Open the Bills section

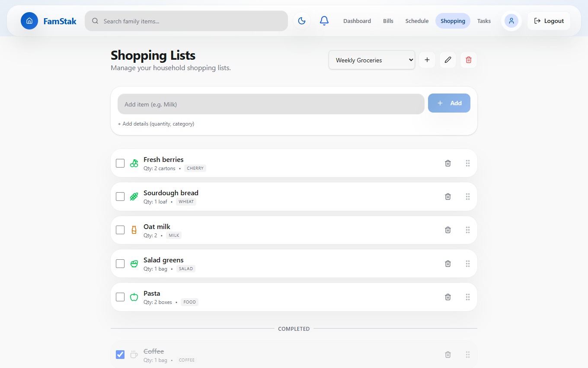click(x=388, y=21)
